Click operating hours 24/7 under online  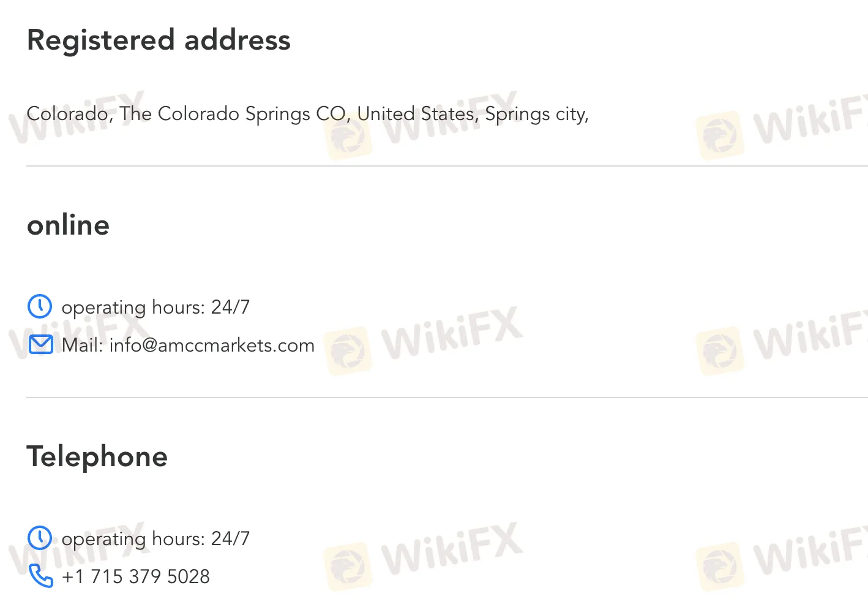point(155,307)
